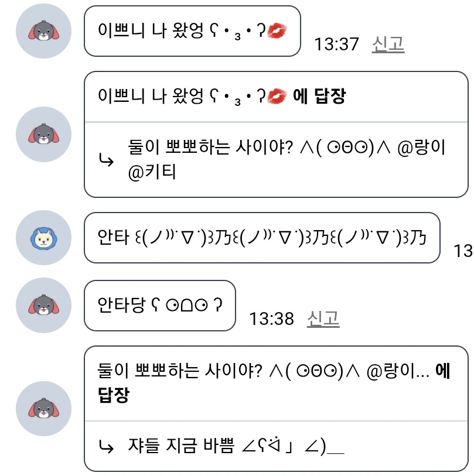Image resolution: width=474 pixels, height=476 pixels.
Task: Report the 13:37 message via 신고
Action: pyautogui.click(x=388, y=44)
